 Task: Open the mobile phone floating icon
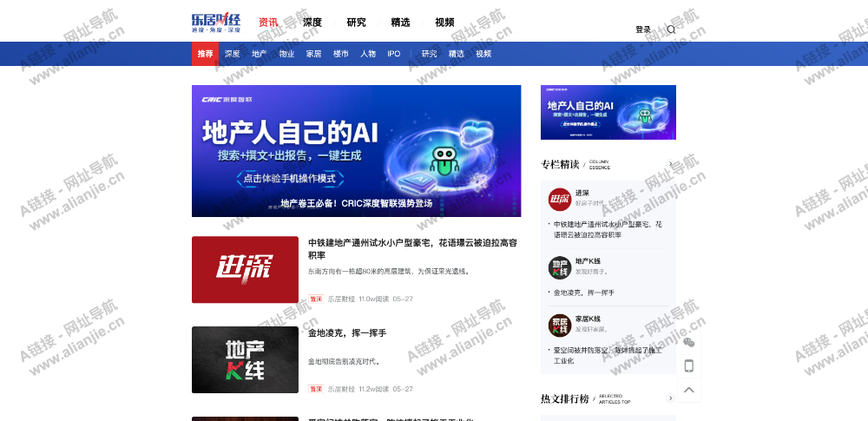point(688,366)
